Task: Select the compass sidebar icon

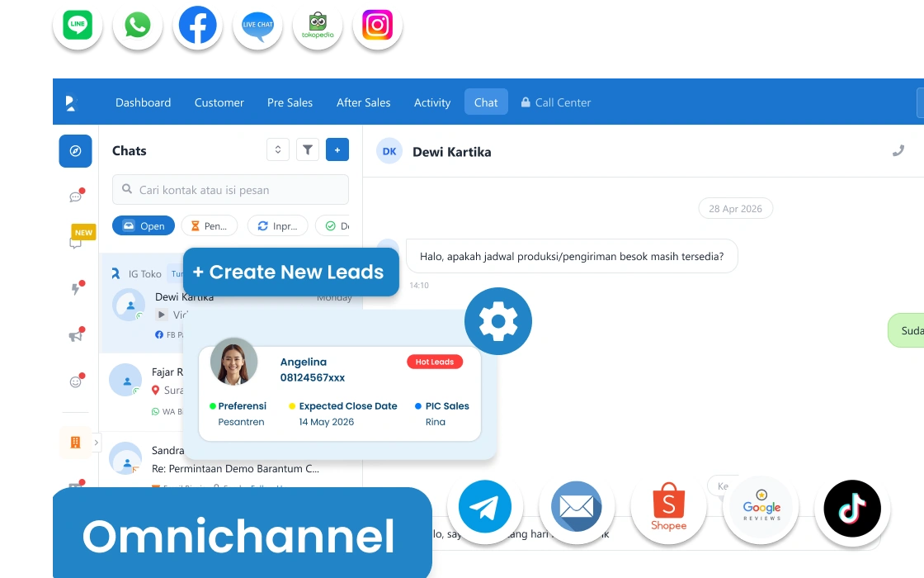Action: tap(75, 151)
